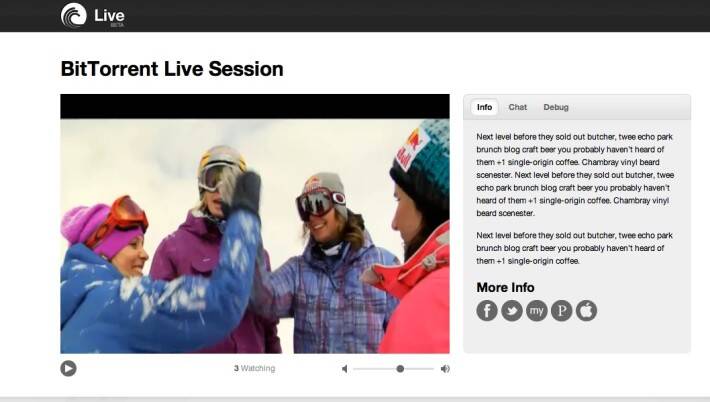
Task: Click the 'Live' BETA header text
Action: (110, 17)
